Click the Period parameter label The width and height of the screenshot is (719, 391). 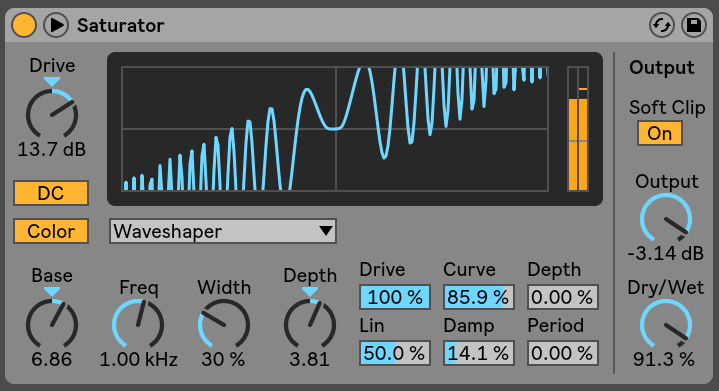(x=556, y=325)
